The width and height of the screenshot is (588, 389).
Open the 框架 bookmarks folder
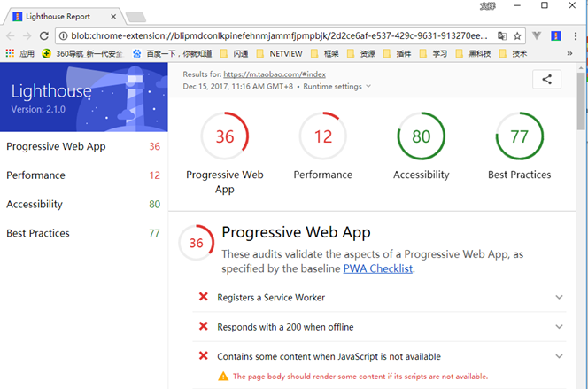(x=325, y=54)
